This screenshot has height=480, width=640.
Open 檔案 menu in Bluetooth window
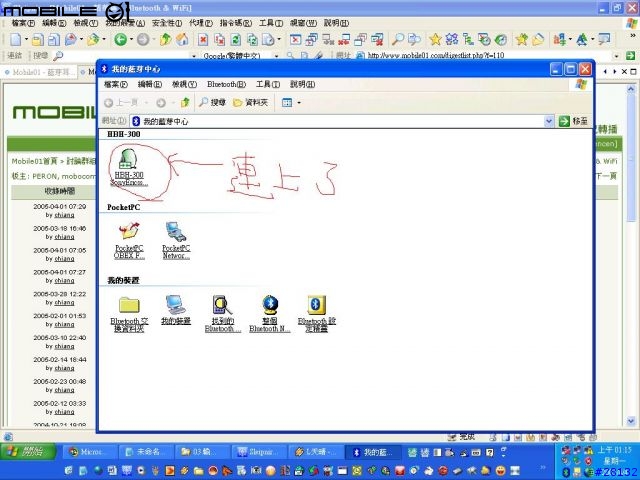click(x=116, y=84)
